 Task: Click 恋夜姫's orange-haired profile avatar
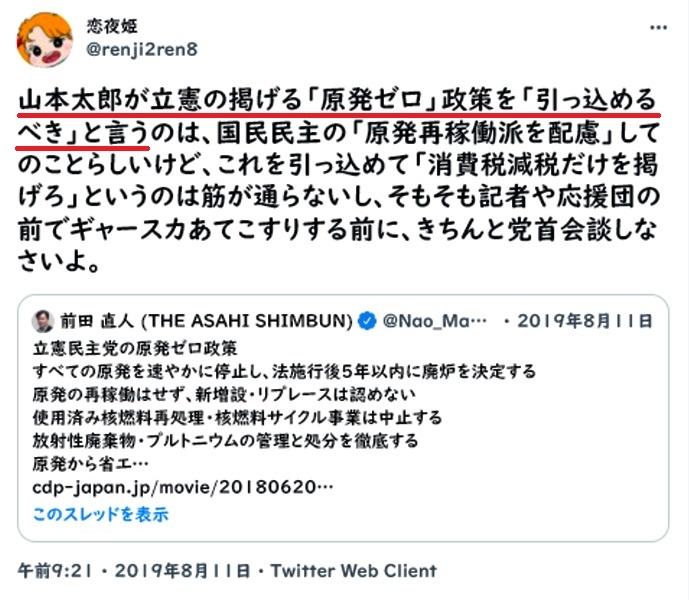[45, 40]
